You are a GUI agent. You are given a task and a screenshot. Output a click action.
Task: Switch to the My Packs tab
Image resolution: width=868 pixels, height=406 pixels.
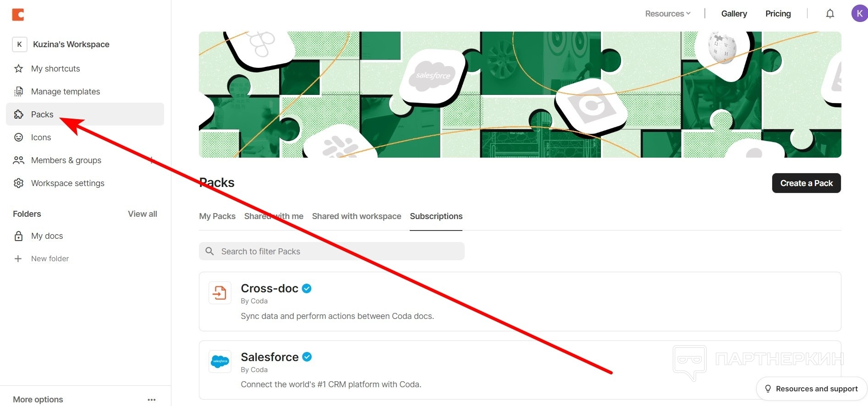tap(217, 216)
